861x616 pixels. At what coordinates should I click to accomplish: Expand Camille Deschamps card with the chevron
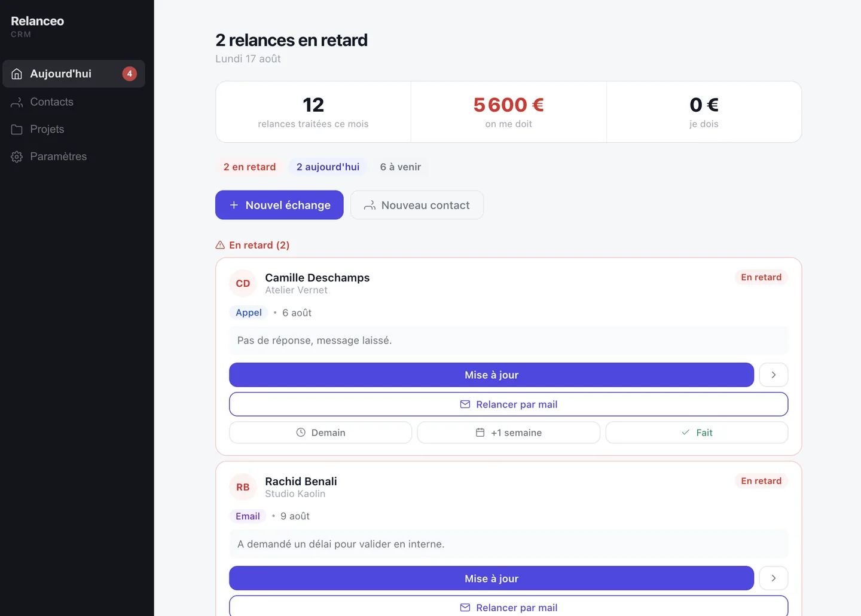click(774, 375)
